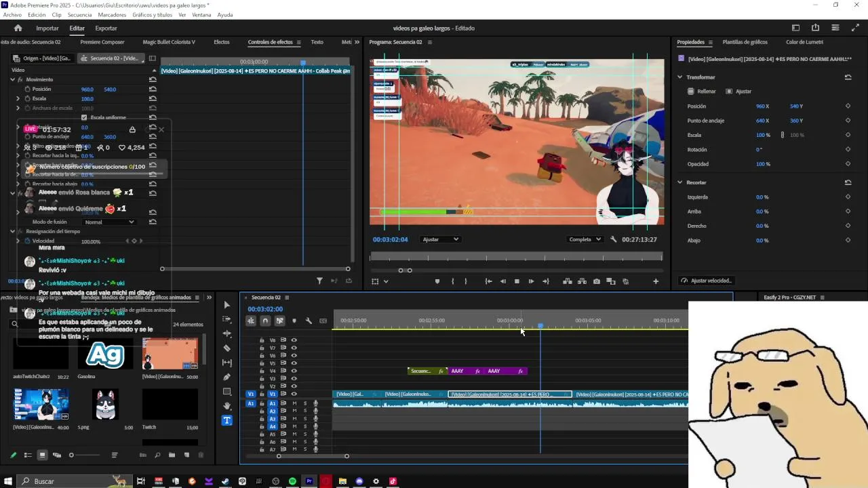This screenshot has height=488, width=868.
Task: Mute audio track A1
Action: (294, 403)
